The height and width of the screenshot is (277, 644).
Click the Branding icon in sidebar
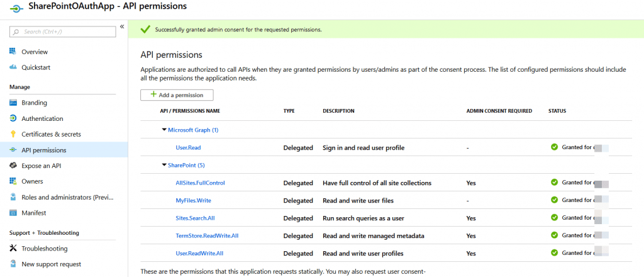pos(13,103)
